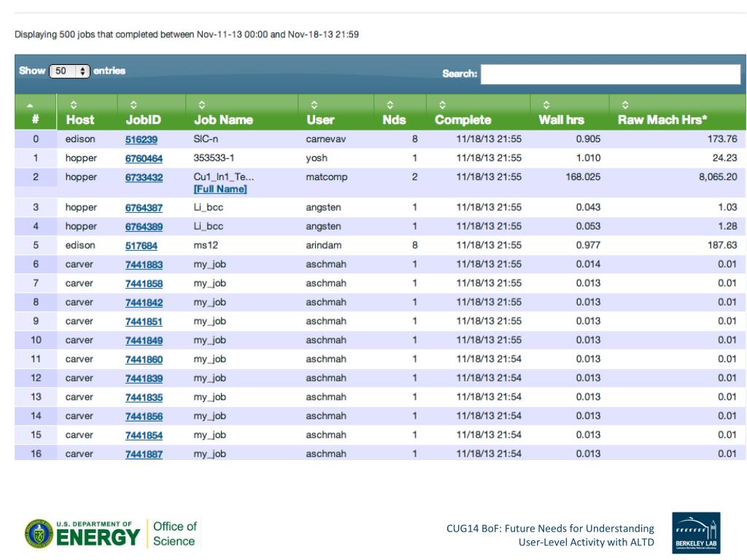Select wall hours value 0.014
747x560 pixels.
(589, 264)
